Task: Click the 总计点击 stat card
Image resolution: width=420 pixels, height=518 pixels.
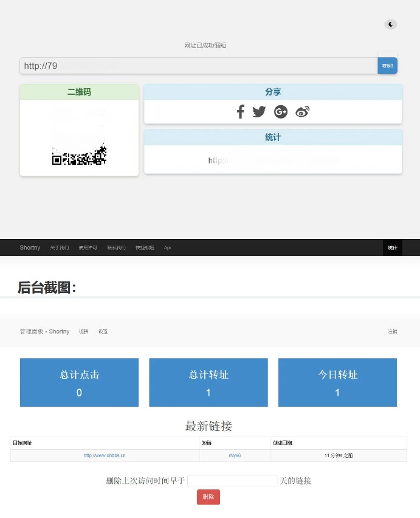Action: click(x=79, y=382)
